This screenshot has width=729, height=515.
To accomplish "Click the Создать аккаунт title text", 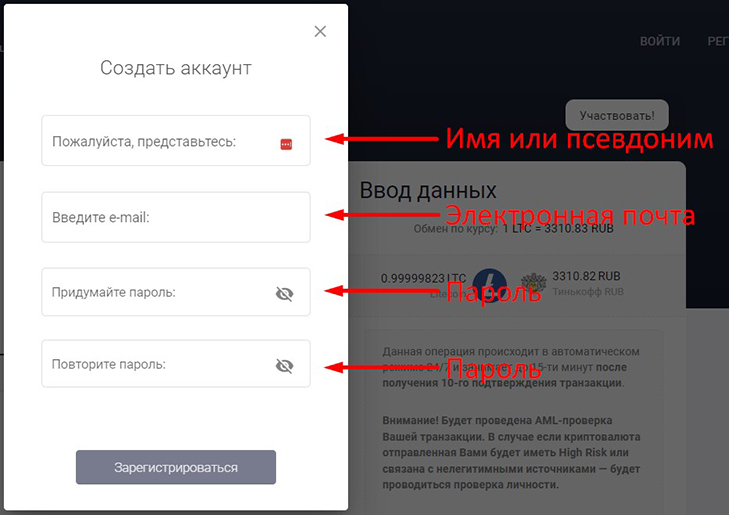I will pos(176,68).
